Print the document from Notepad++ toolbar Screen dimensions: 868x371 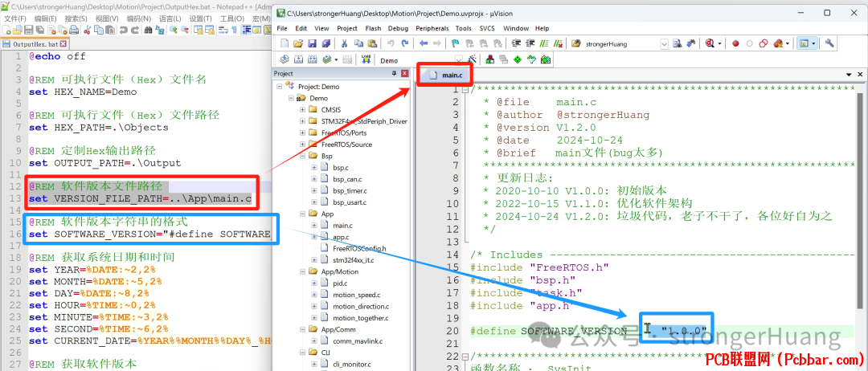pyautogui.click(x=74, y=30)
